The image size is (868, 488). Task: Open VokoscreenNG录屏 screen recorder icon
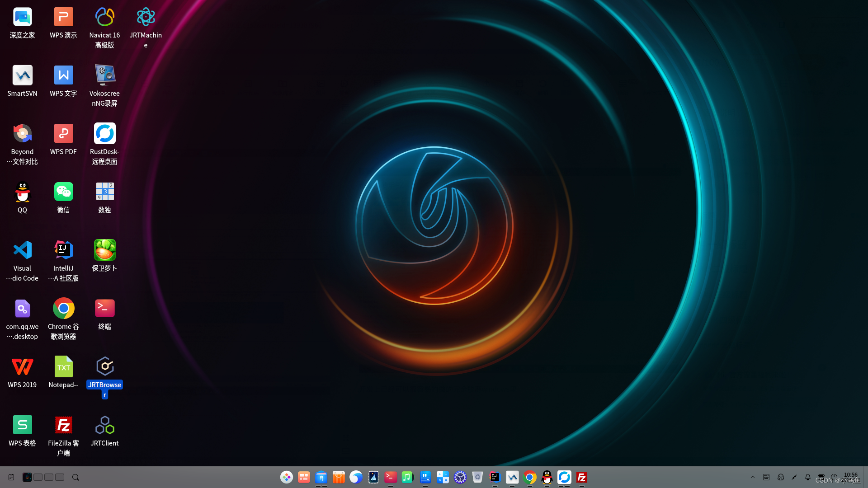[104, 86]
